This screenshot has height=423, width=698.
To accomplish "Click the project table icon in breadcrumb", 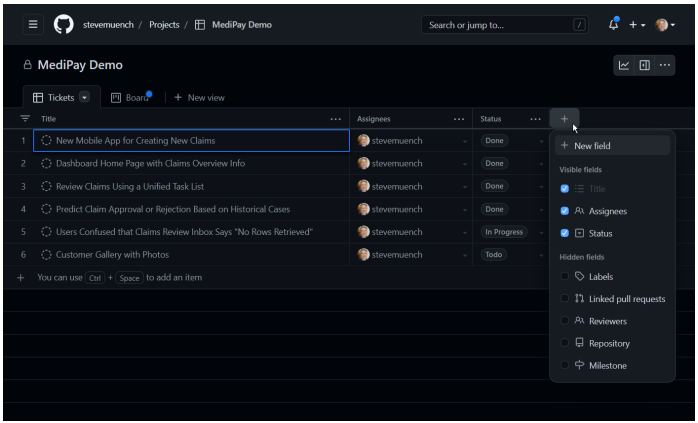I will [x=200, y=25].
